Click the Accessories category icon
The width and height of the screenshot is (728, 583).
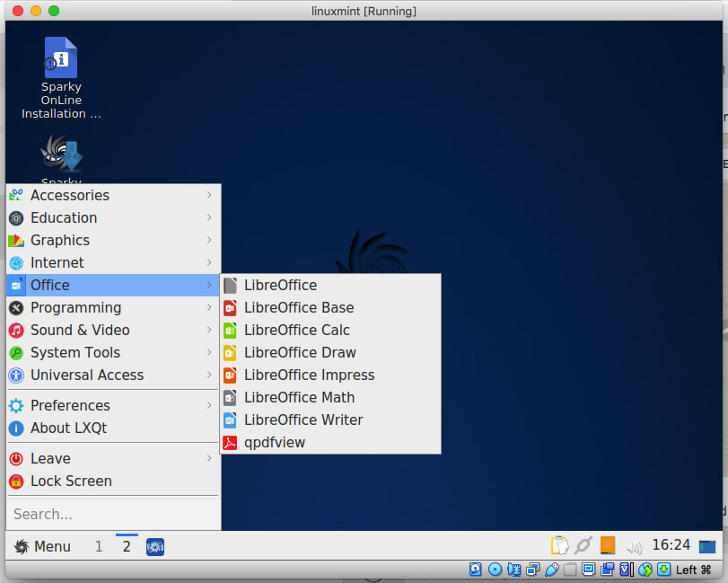(x=16, y=195)
